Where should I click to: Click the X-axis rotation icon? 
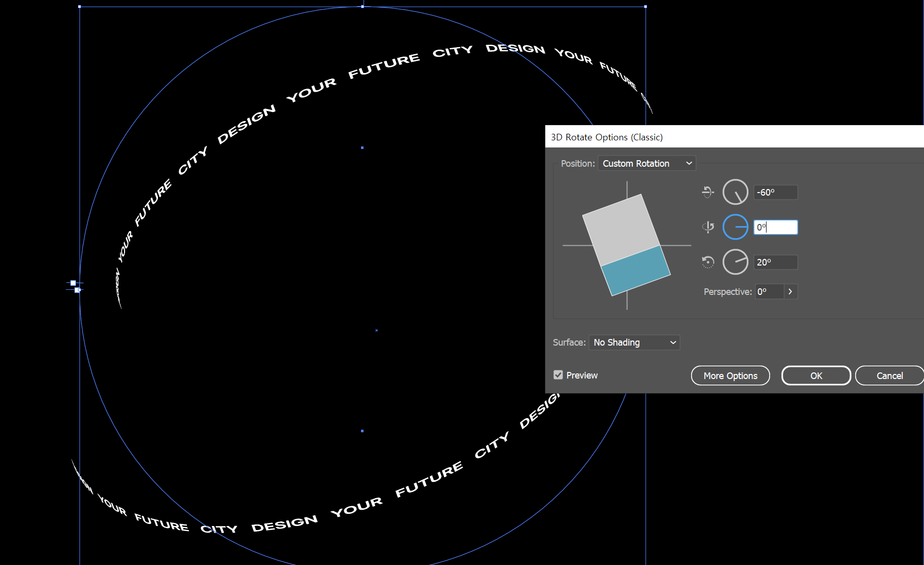(x=708, y=192)
